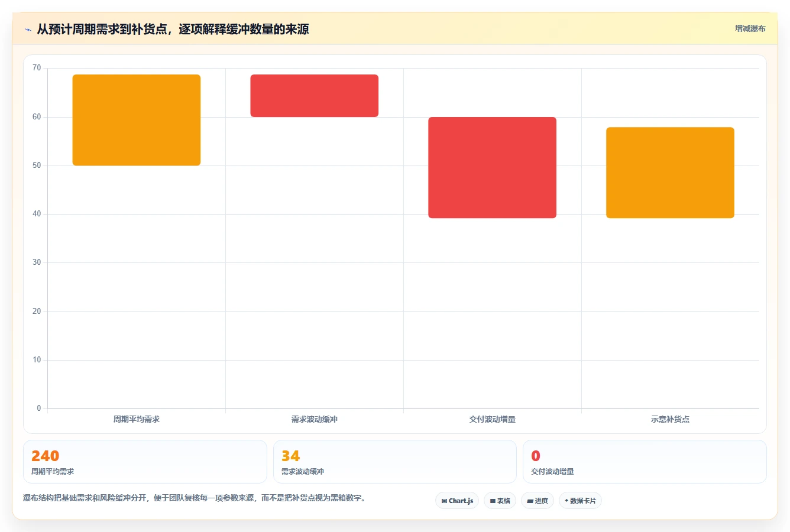Click the icon inside the Chart.js chip

click(444, 501)
